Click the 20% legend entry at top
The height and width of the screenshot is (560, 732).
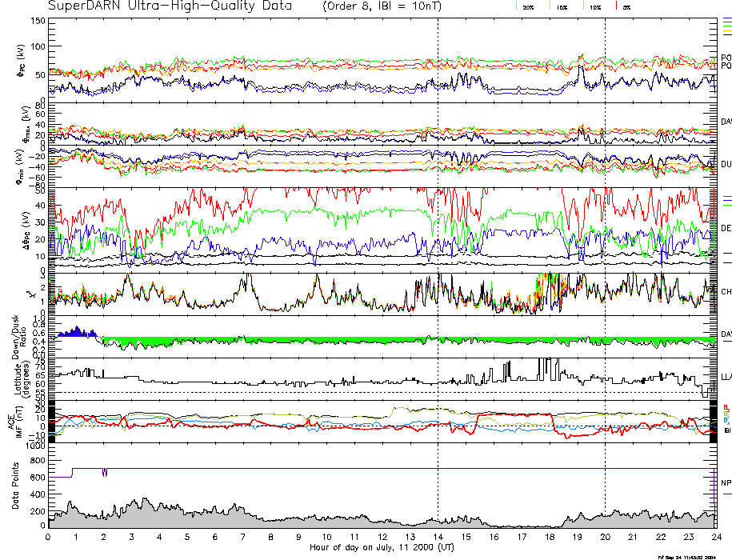[528, 6]
